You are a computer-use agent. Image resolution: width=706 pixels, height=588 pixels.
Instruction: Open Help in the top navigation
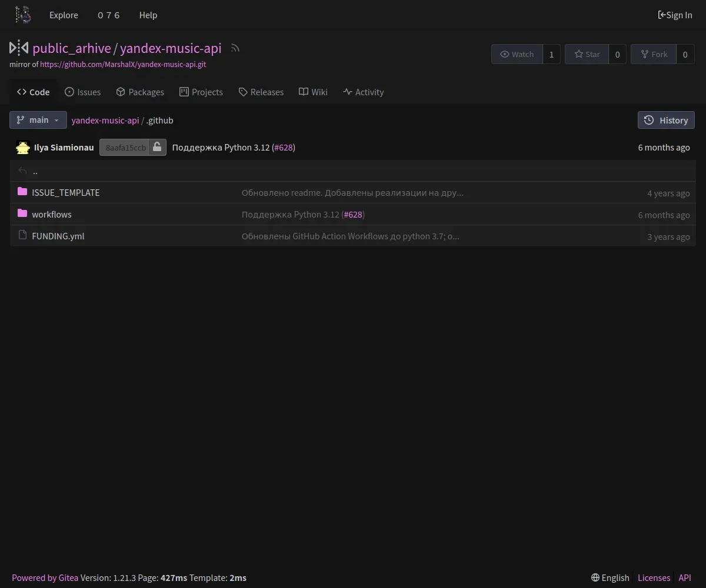point(148,15)
